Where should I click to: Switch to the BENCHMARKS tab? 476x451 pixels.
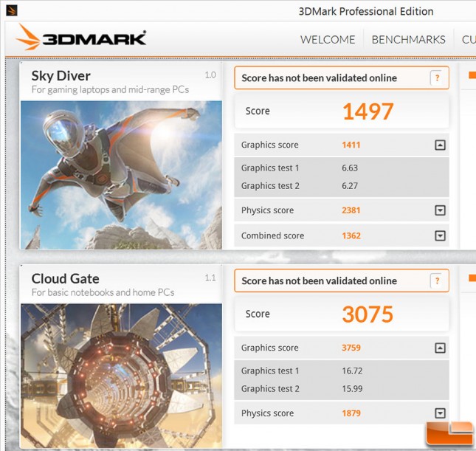(408, 39)
